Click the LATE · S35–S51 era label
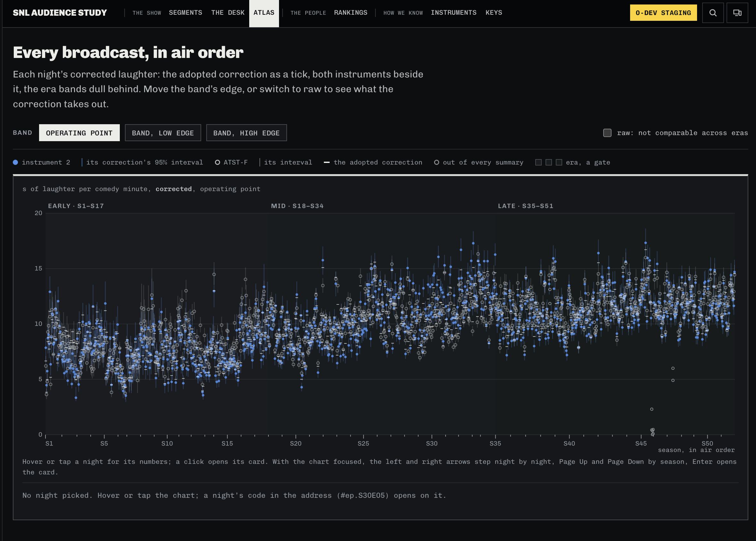Image resolution: width=756 pixels, height=541 pixels. [x=525, y=206]
